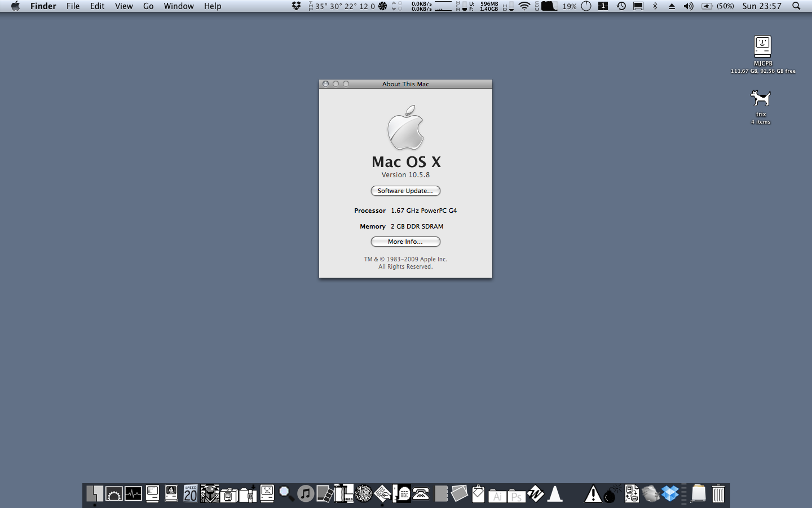Select the trix dog folder on desktop
Screen dimensions: 812x508
(761, 99)
